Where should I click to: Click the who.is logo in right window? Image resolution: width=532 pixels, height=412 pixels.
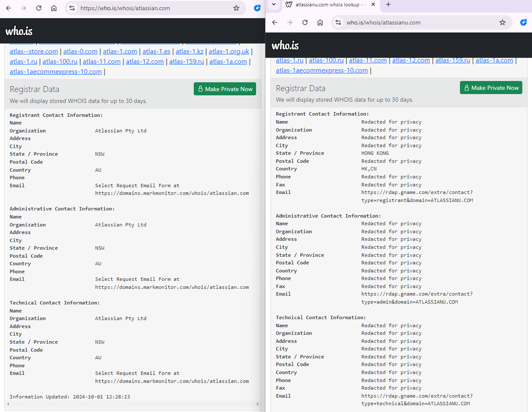click(285, 45)
